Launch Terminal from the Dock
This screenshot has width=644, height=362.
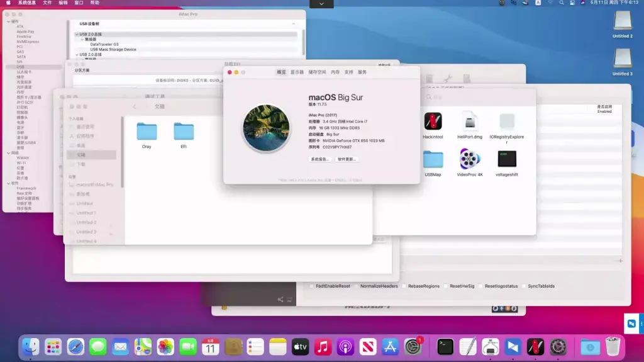[445, 347]
